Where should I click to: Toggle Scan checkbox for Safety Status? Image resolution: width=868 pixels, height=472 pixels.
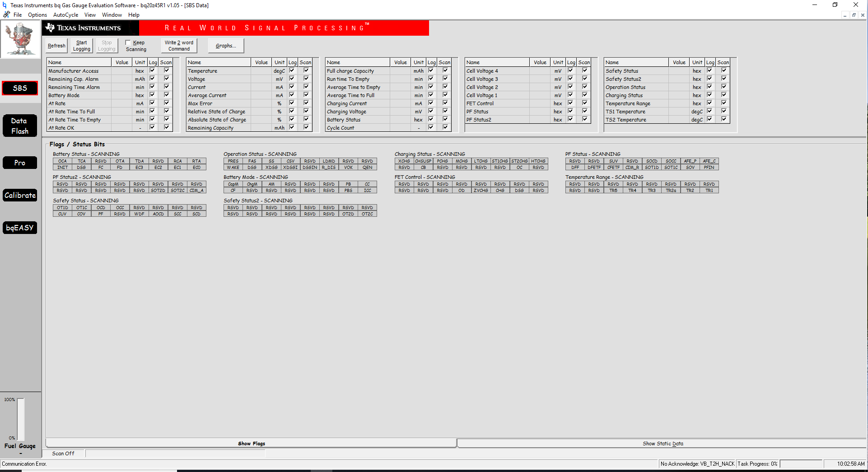coord(724,70)
